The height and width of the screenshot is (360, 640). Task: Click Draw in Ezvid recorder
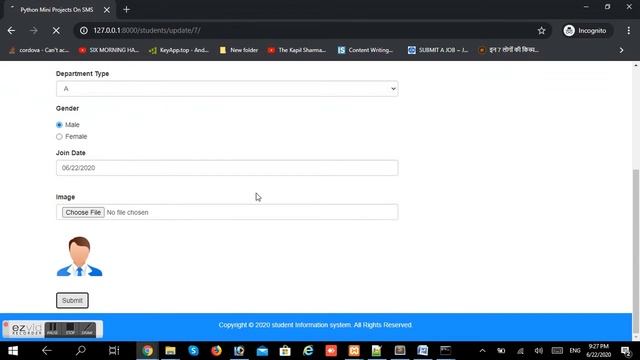pyautogui.click(x=87, y=329)
